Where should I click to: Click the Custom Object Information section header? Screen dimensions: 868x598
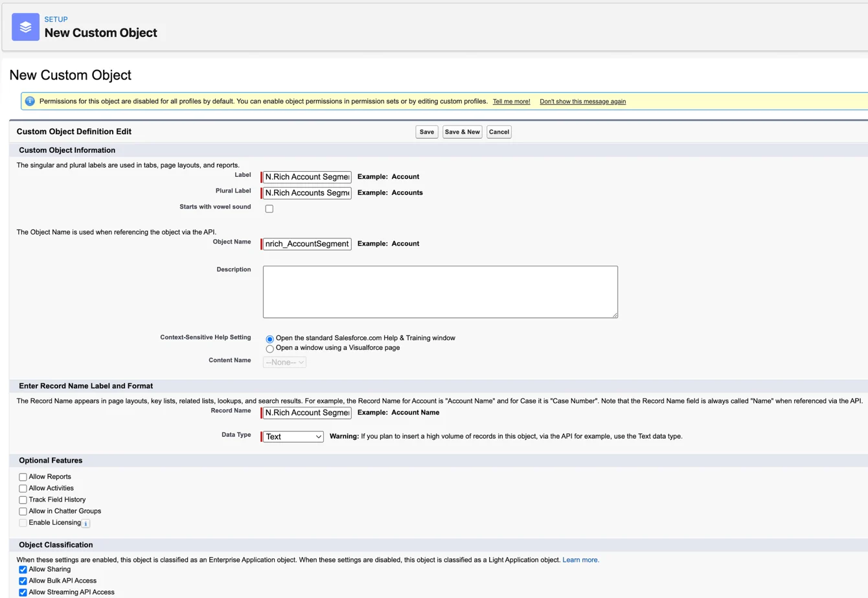(x=67, y=150)
